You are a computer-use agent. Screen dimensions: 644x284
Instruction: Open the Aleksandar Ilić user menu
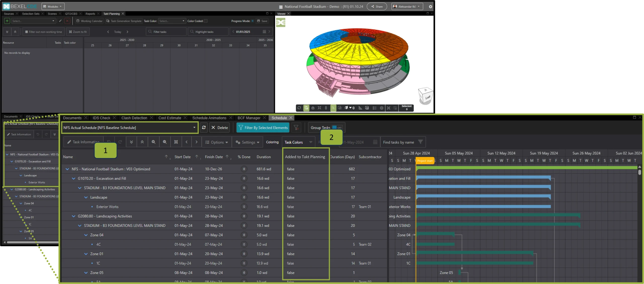tap(407, 7)
